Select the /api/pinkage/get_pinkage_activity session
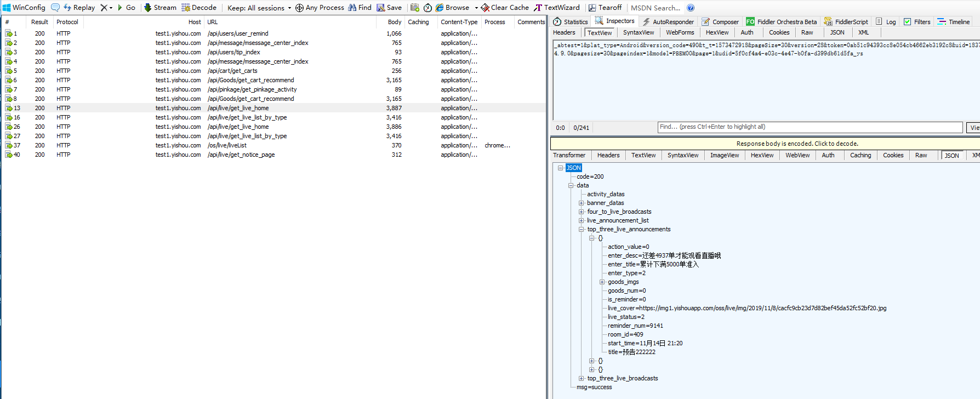 (x=274, y=89)
